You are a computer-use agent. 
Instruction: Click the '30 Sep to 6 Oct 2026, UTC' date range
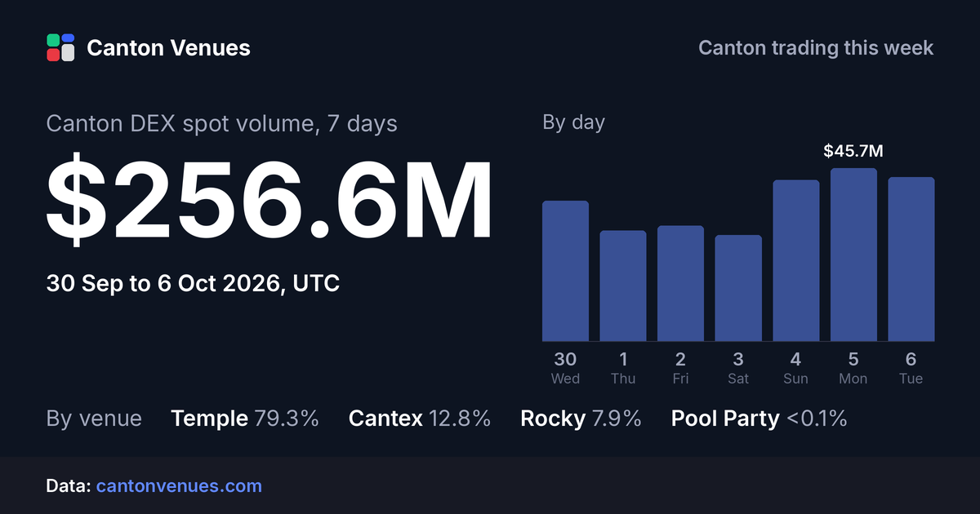click(x=193, y=284)
